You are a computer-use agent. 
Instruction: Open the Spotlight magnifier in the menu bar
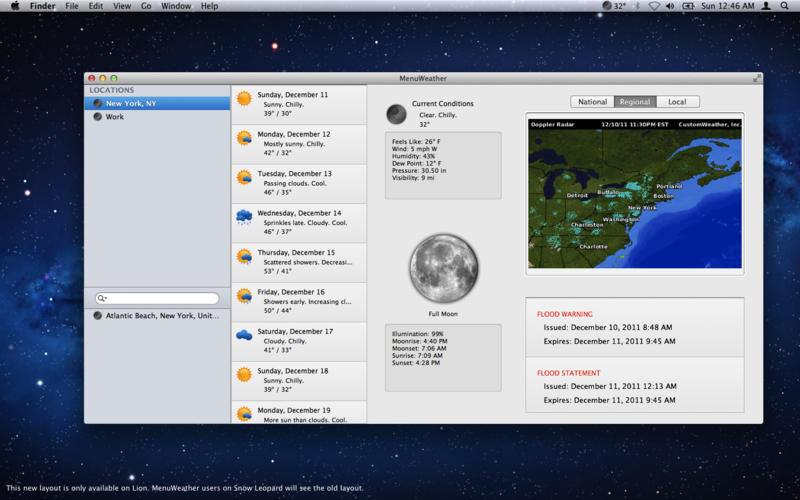[x=784, y=6]
